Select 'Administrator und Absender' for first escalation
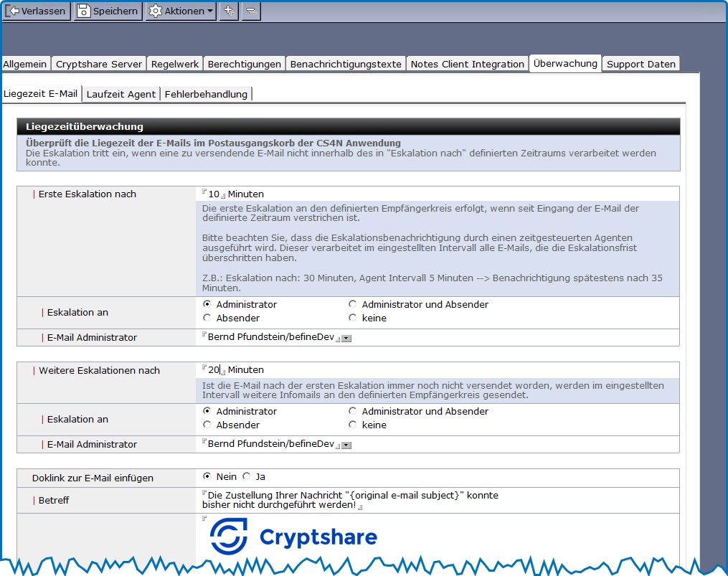The image size is (728, 576). 352,304
